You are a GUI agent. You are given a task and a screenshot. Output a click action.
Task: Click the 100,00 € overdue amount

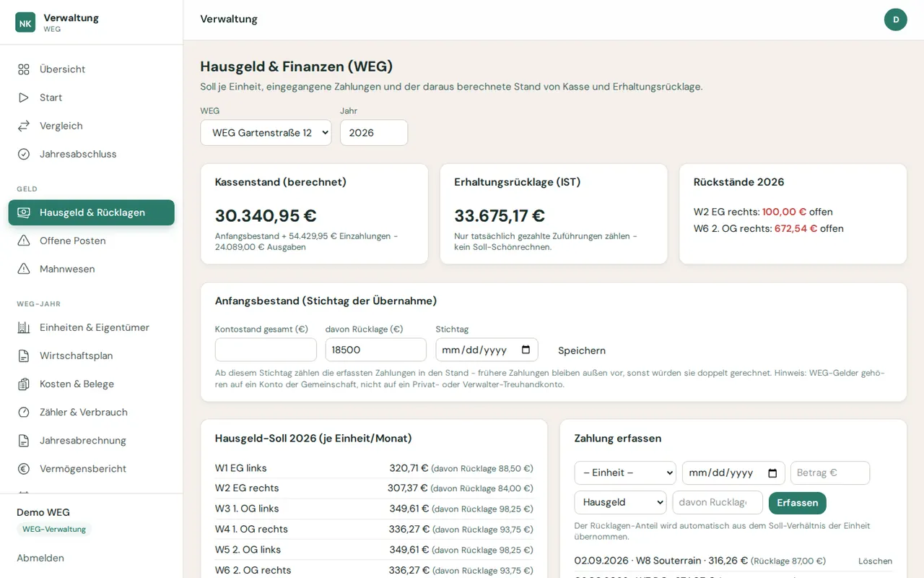coord(784,212)
